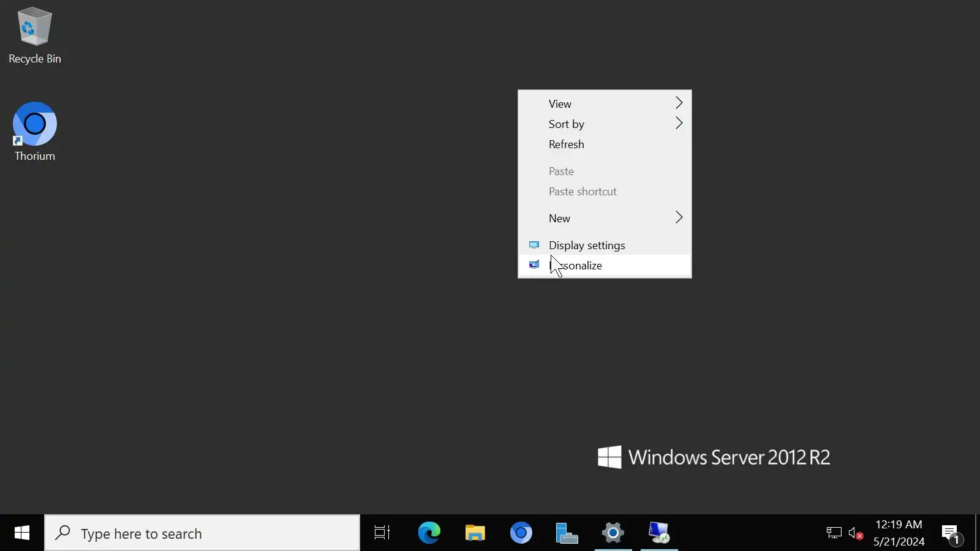Choose View in the context menu
This screenshot has height=551, width=980.
coord(605,103)
